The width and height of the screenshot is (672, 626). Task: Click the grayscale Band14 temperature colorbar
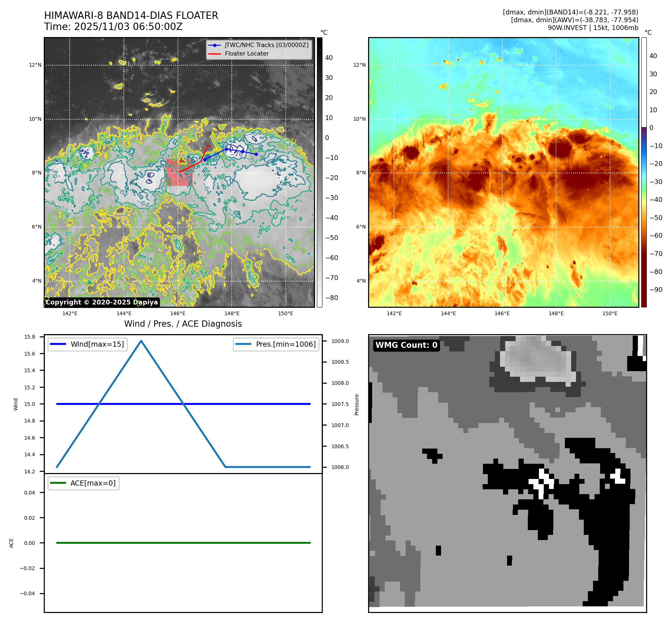320,172
